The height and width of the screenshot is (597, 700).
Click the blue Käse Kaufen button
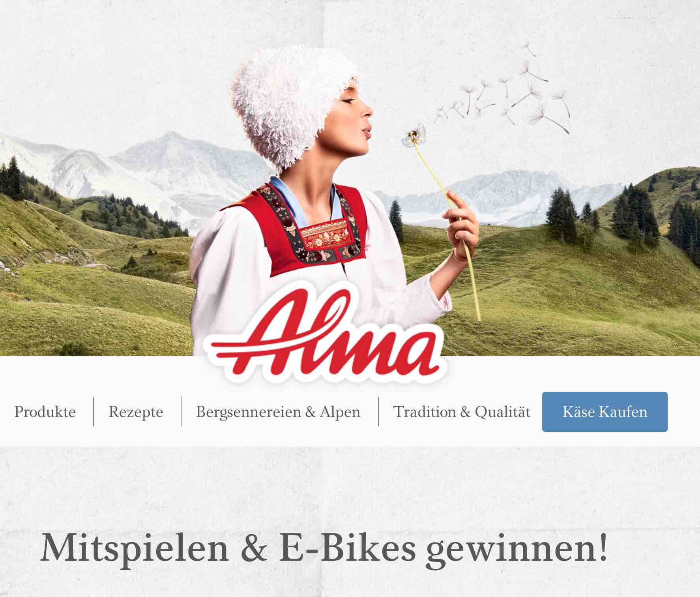tap(605, 412)
